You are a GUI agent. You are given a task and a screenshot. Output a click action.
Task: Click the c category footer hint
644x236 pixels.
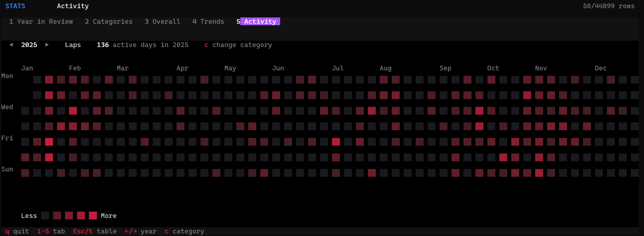pyautogui.click(x=185, y=232)
